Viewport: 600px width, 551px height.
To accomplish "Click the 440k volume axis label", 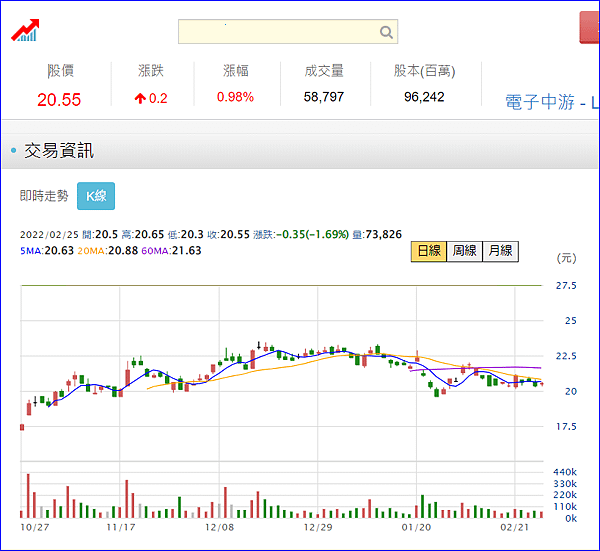I will pyautogui.click(x=565, y=472).
